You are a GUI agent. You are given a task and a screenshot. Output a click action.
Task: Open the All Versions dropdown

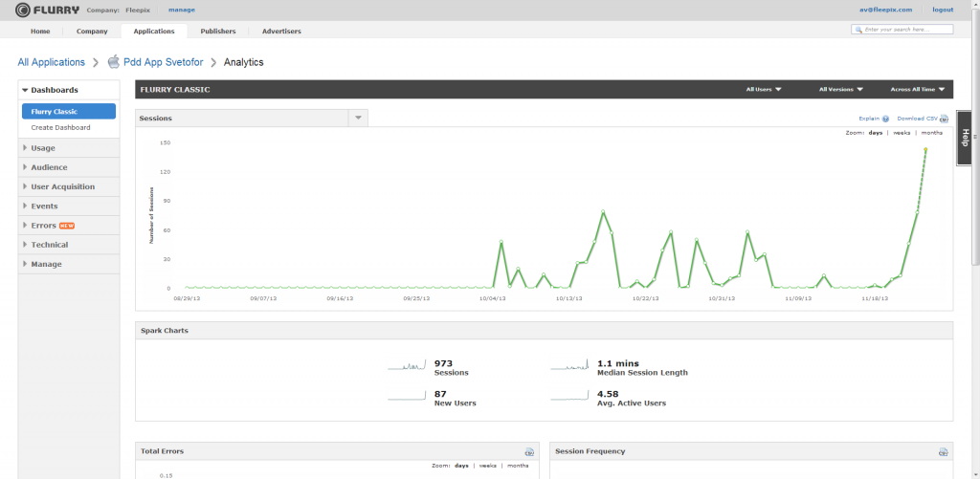[x=840, y=89]
